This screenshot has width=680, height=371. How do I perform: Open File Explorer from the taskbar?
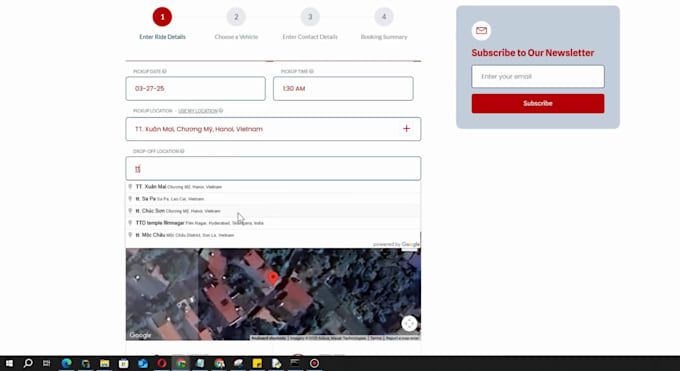pos(105,363)
